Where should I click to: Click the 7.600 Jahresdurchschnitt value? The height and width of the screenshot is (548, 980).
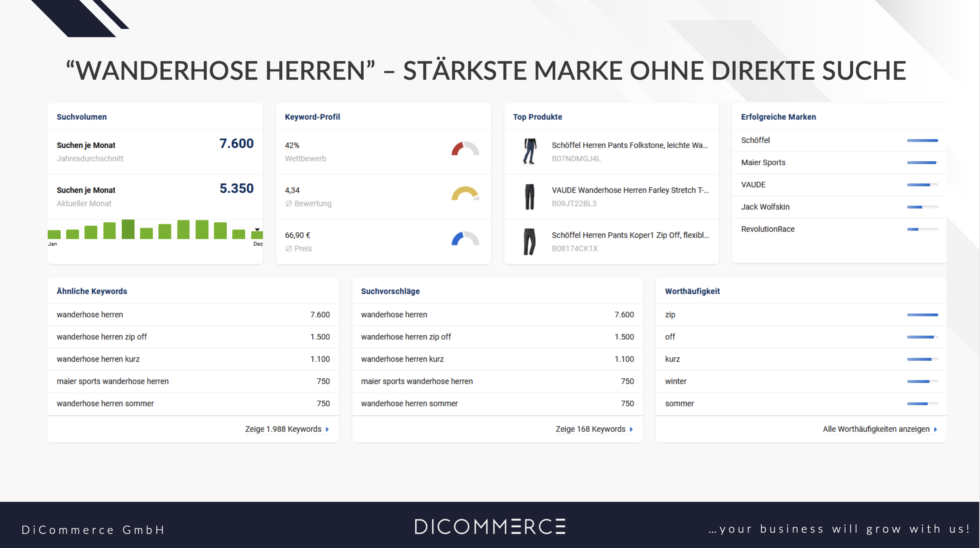(237, 143)
